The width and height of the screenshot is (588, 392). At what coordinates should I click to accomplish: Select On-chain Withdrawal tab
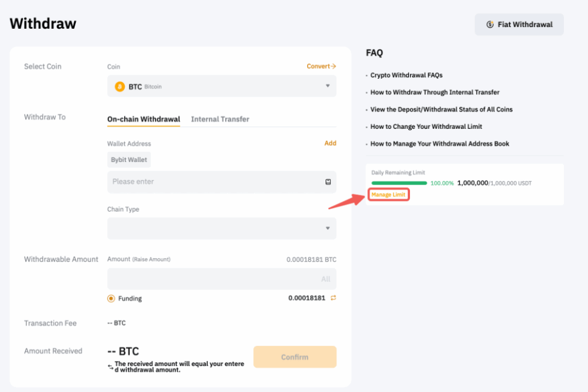(x=144, y=119)
